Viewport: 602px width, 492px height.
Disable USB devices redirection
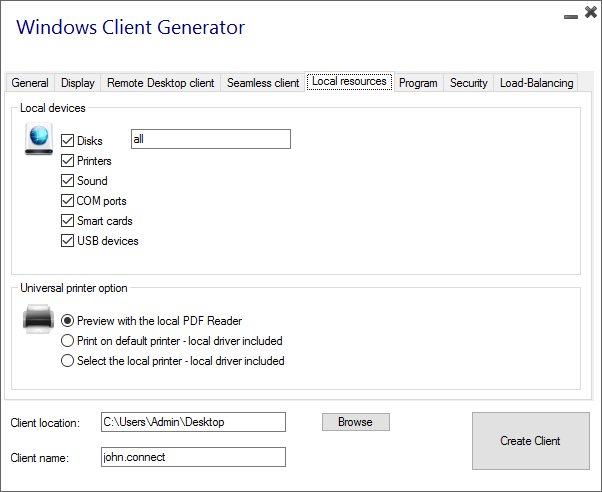click(68, 241)
